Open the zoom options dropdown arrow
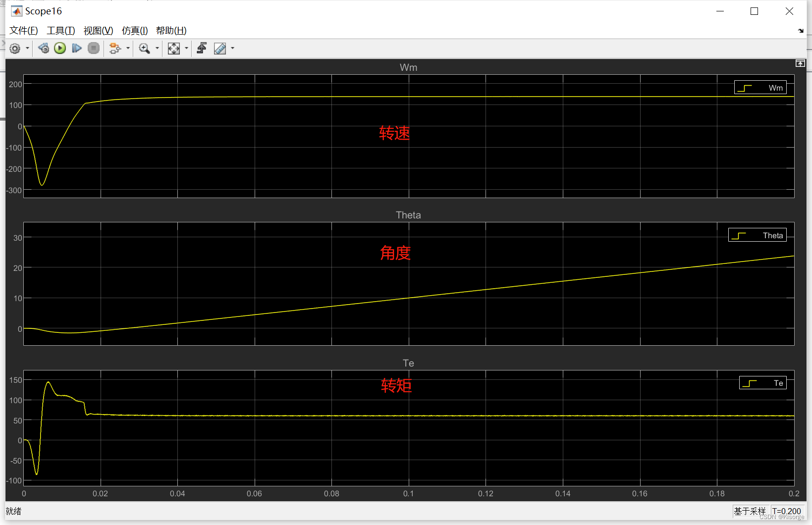 click(157, 49)
